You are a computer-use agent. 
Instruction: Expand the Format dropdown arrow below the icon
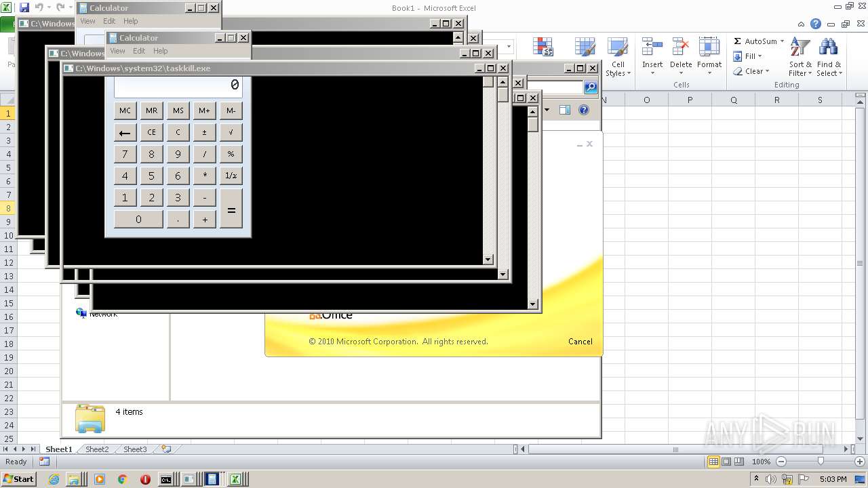tap(709, 73)
